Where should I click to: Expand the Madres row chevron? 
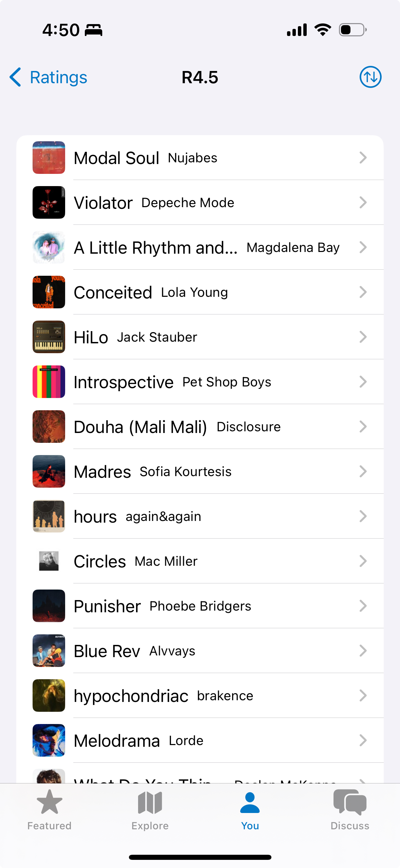click(363, 471)
